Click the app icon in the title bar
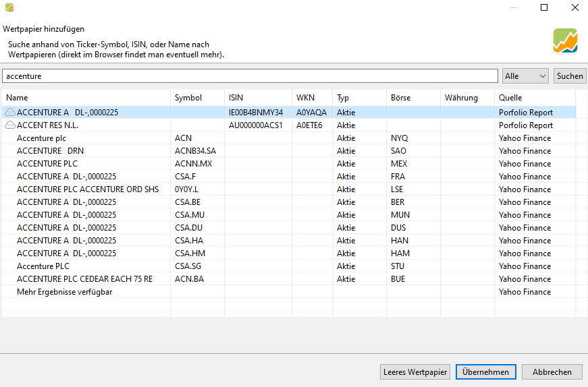 pyautogui.click(x=9, y=7)
